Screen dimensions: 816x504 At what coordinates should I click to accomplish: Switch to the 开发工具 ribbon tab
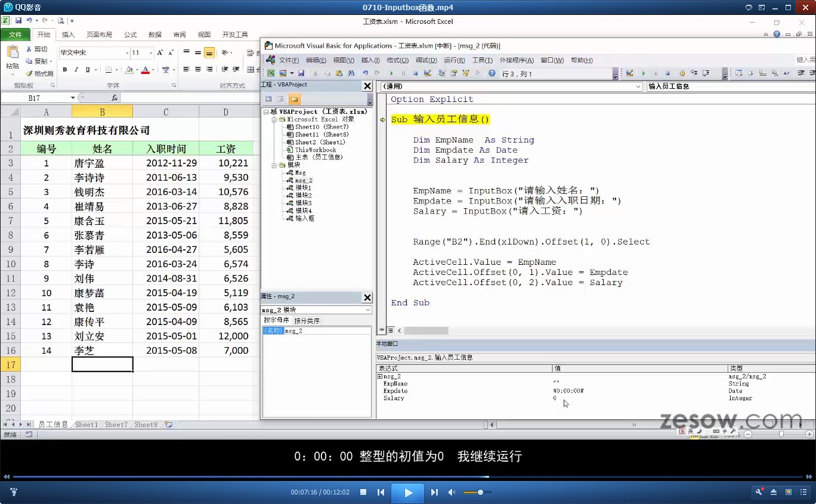[x=235, y=35]
